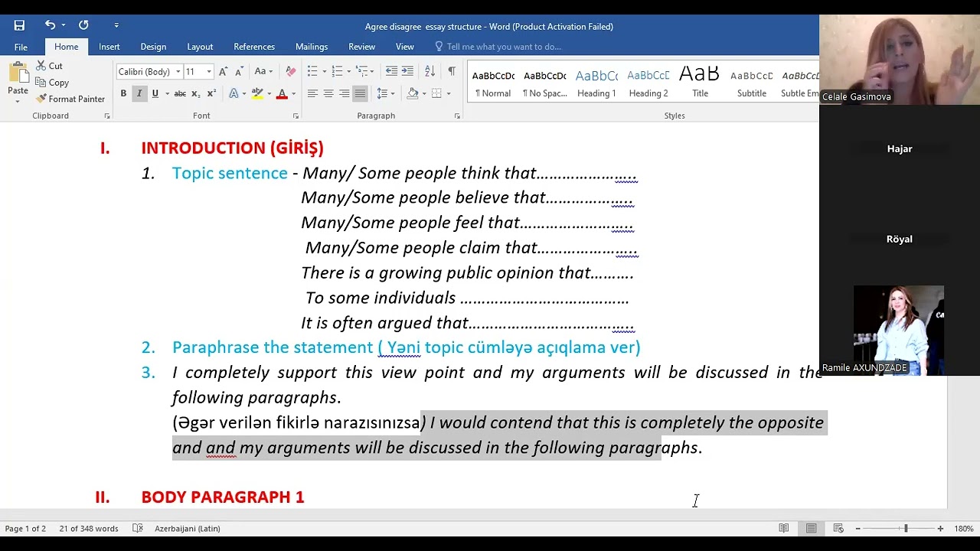Click the Repeat/Redo icon in the title bar
The image size is (980, 551).
pos(83,25)
